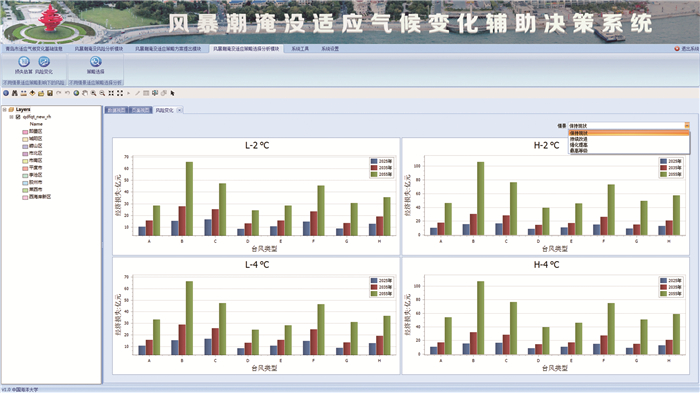Screen dimensions: 700x393
Task: Collapse the qdfiqt_new_rh layer legend
Action: tap(11, 117)
